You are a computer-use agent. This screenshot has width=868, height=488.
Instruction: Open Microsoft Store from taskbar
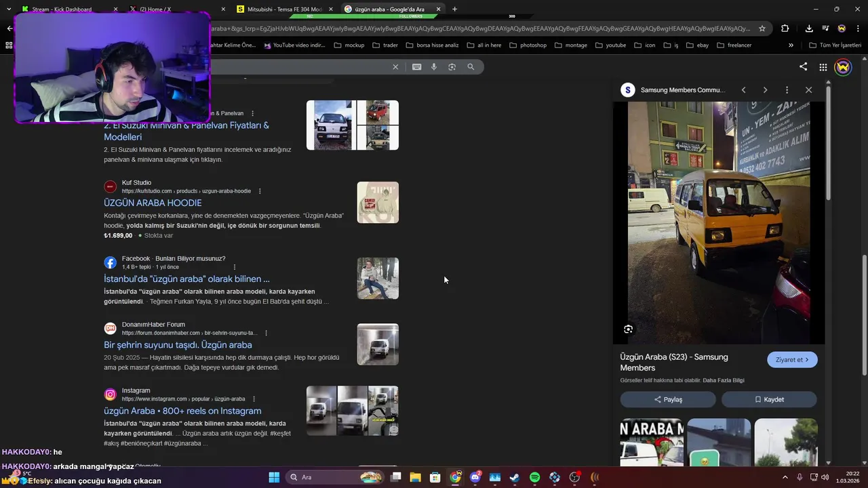435,477
